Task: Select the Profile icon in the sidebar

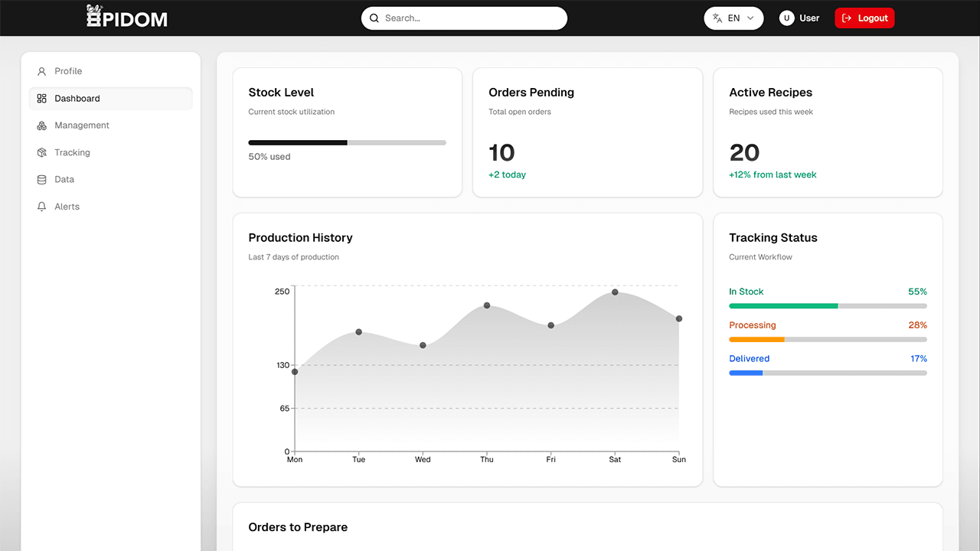Action: tap(41, 70)
